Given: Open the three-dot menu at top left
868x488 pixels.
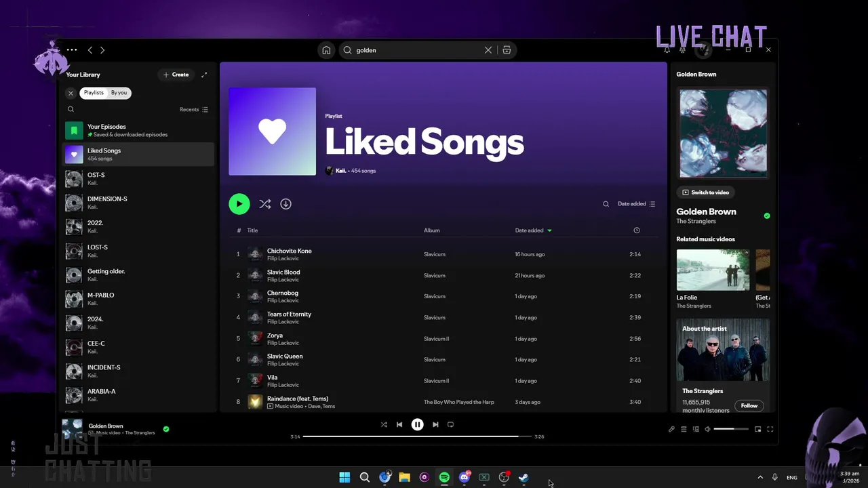Looking at the screenshot, I should 72,50.
